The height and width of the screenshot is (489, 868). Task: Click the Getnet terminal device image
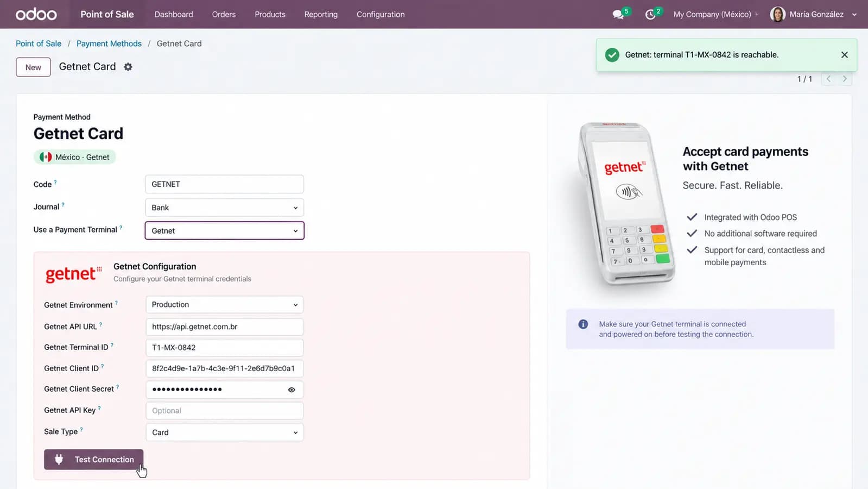pyautogui.click(x=625, y=204)
